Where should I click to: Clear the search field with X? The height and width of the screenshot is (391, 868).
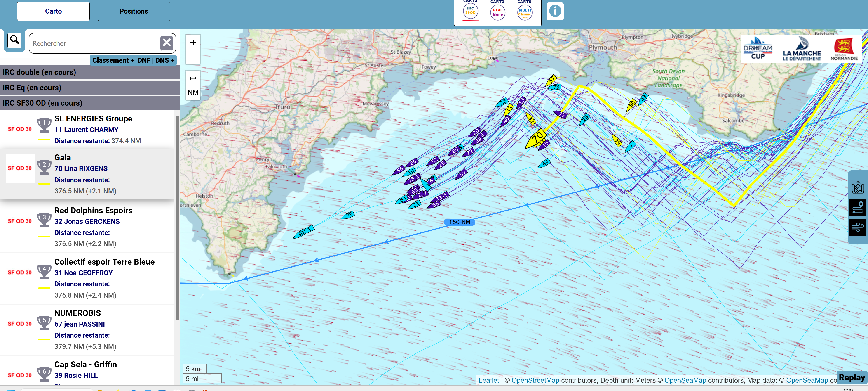[x=167, y=43]
